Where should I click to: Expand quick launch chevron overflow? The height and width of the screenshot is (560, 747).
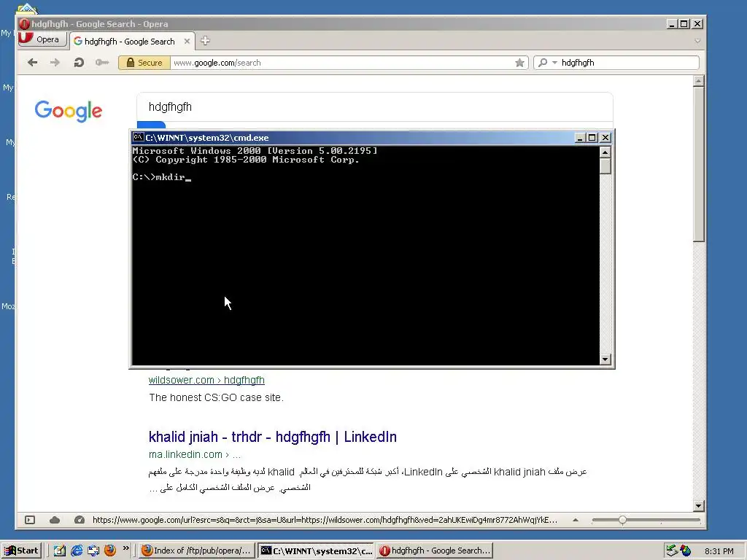point(125,548)
